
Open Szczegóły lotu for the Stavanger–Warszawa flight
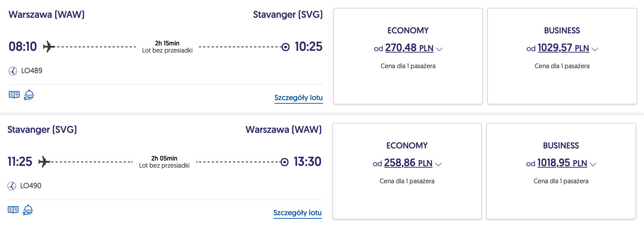297,213
